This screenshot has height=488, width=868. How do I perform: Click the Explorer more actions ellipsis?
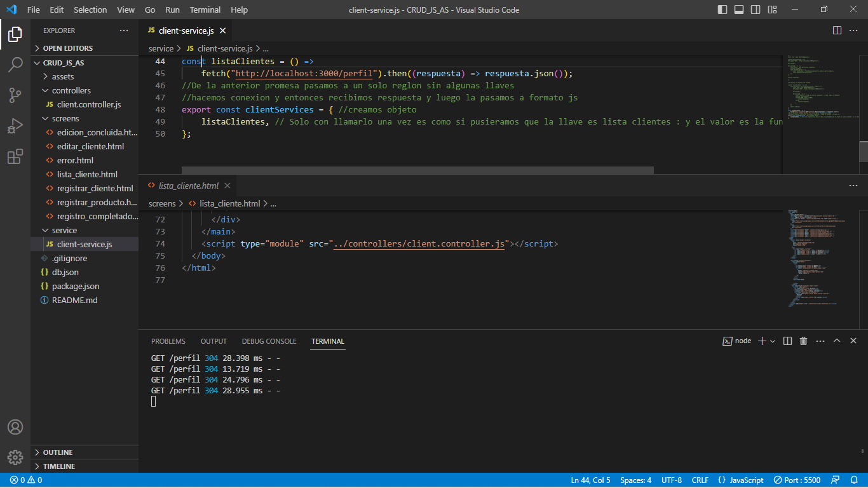(123, 30)
